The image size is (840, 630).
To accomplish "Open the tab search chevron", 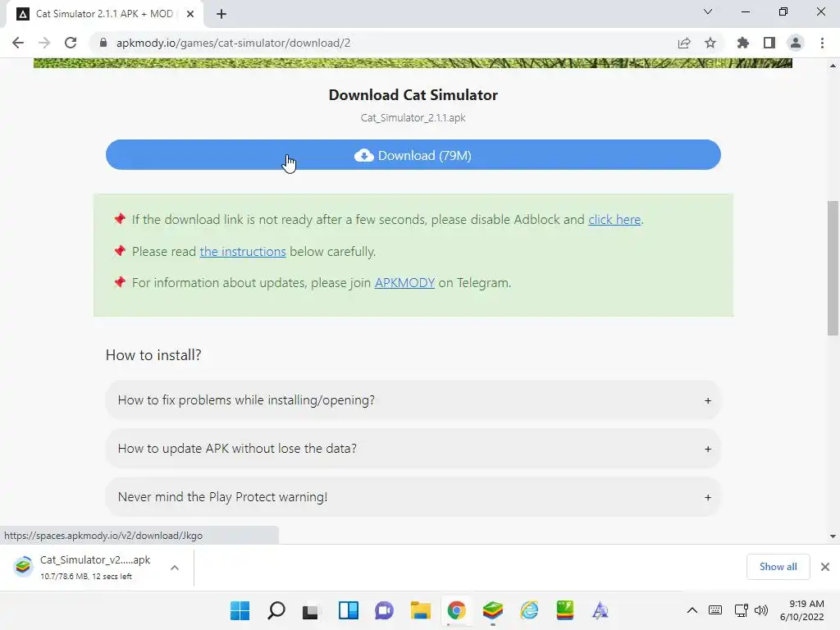I will (x=708, y=11).
